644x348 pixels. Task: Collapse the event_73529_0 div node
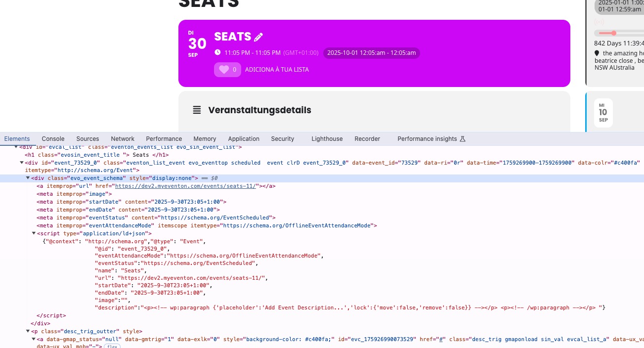[22, 163]
